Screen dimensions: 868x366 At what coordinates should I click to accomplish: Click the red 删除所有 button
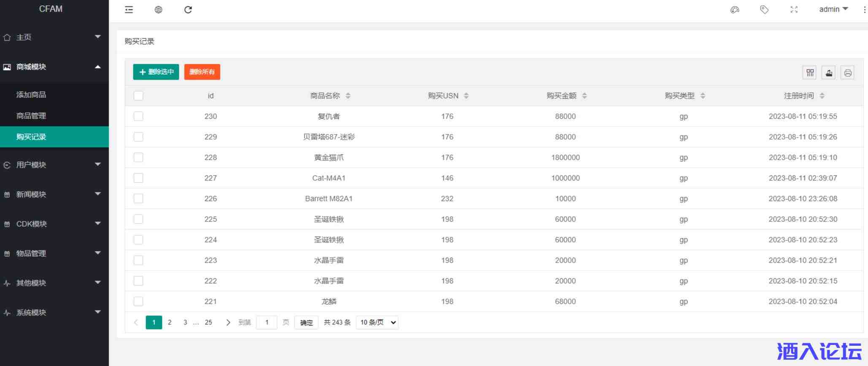(202, 72)
